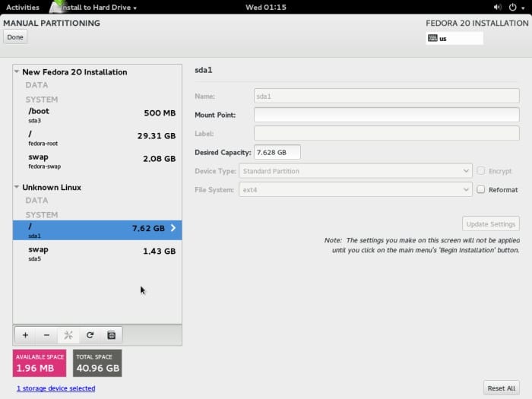Toggle the Encrypt checkbox
532x399 pixels.
coord(481,171)
